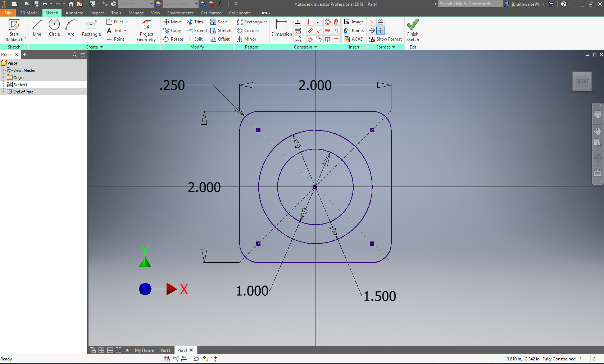Click the Offset button
The width and height of the screenshot is (604, 364).
click(220, 39)
